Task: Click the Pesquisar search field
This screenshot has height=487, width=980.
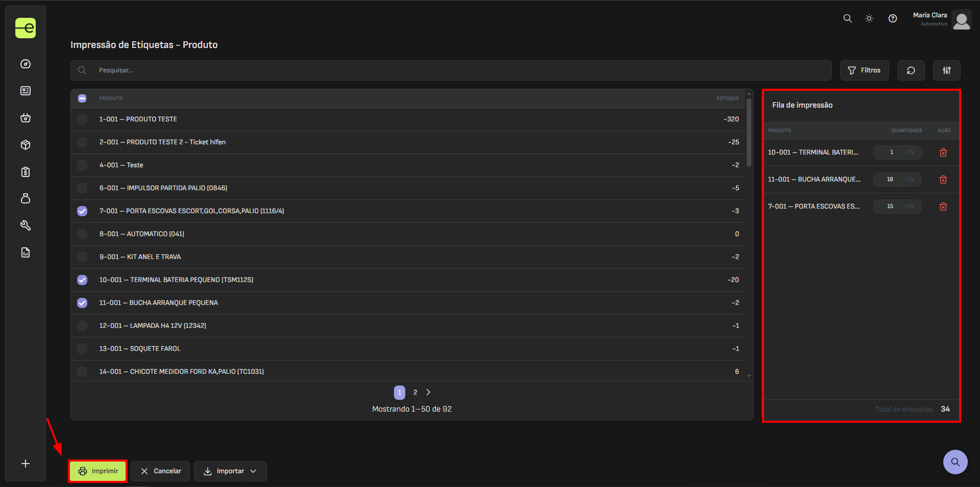Action: pos(451,70)
